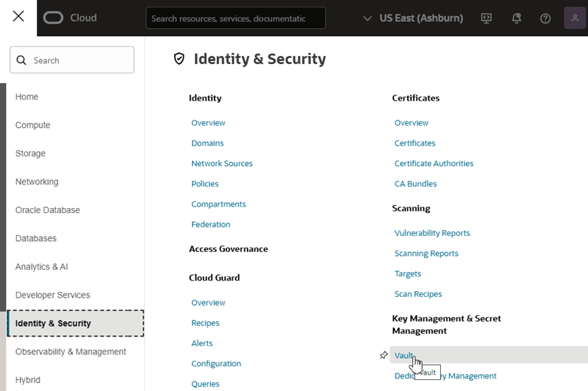Click the shield icon beside Identity & Security
Viewport: 588px width, 391px height.
[x=179, y=59]
